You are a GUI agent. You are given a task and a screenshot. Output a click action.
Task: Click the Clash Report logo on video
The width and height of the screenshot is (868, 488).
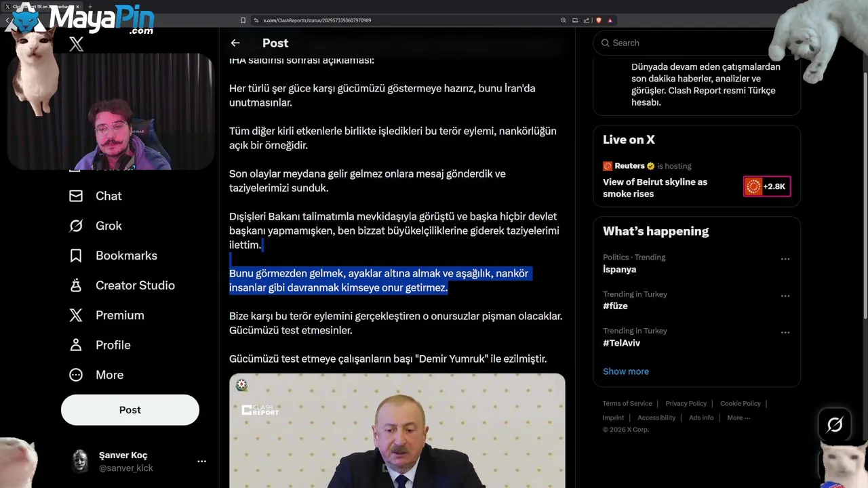[260, 410]
